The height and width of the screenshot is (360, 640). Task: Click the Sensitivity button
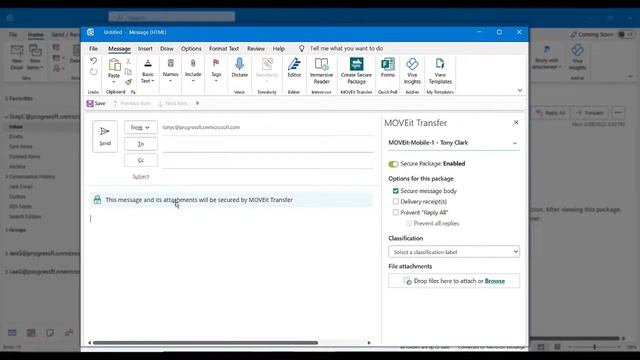[267, 68]
